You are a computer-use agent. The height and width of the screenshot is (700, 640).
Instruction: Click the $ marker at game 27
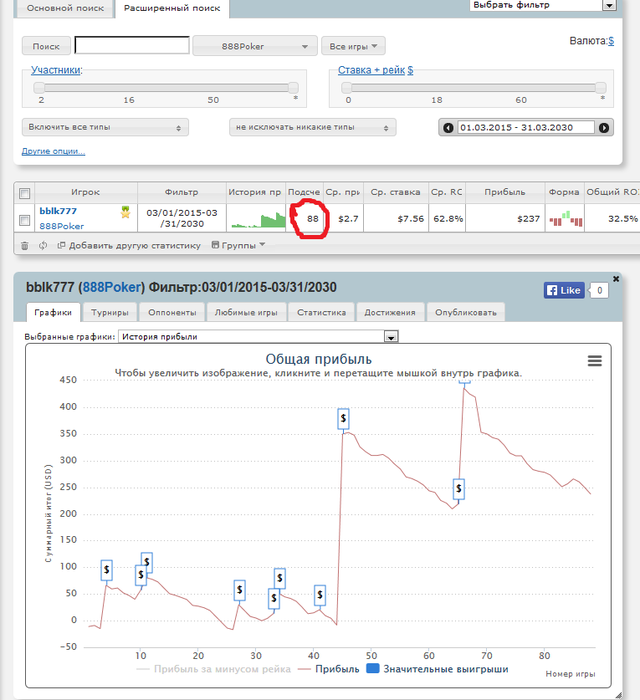tap(240, 591)
